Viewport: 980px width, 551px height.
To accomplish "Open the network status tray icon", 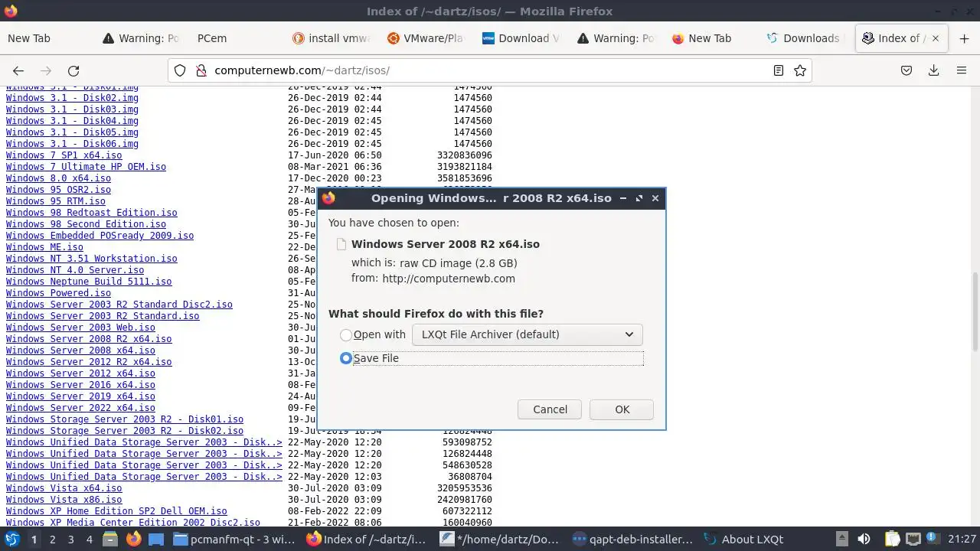I will pyautogui.click(x=913, y=540).
